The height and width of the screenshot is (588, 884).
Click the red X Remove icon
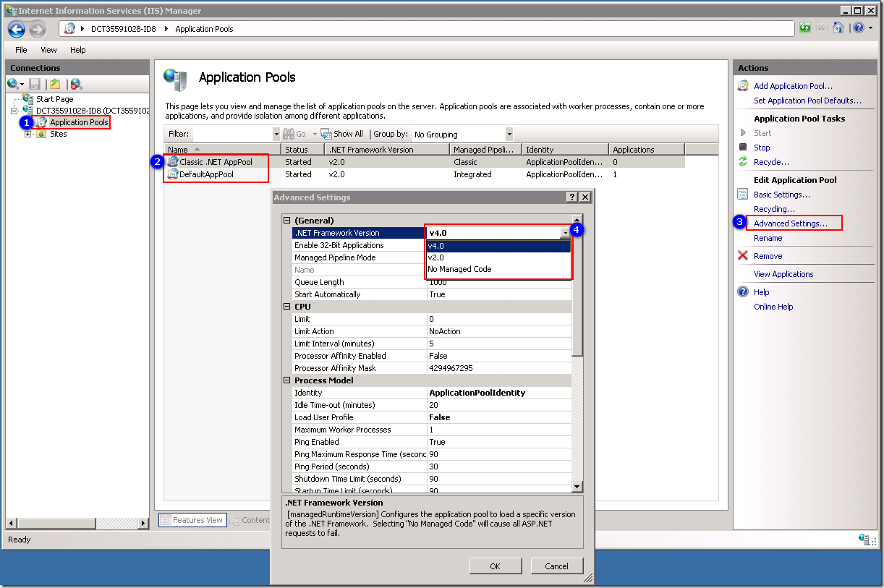pyautogui.click(x=742, y=256)
